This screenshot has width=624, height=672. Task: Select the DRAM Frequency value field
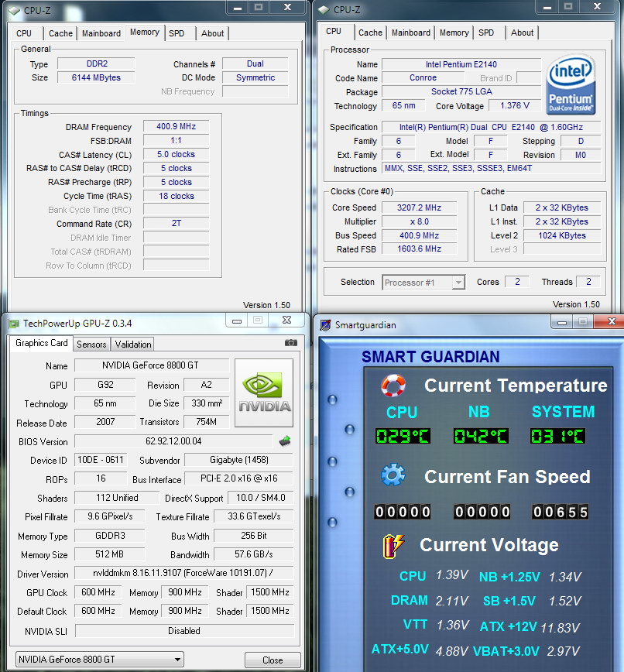(176, 126)
